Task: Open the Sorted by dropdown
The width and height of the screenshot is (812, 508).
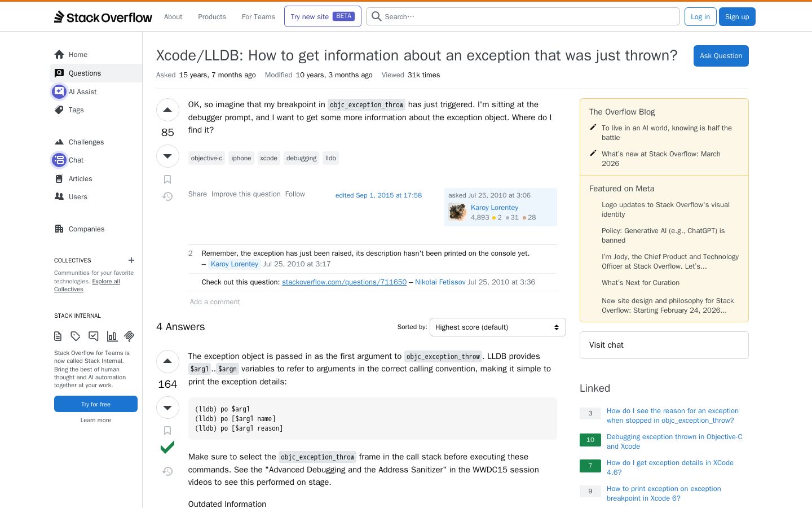Action: (497, 327)
